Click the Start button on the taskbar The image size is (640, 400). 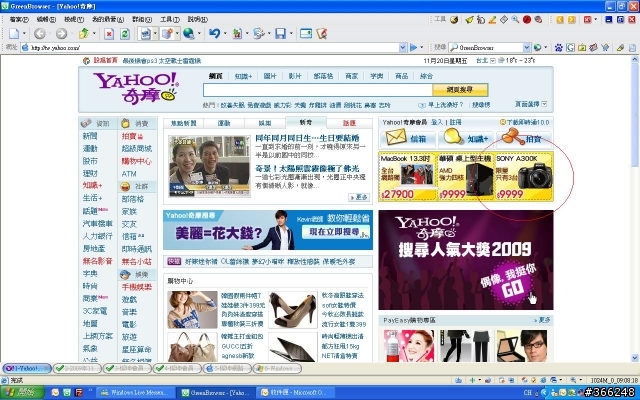coord(21,393)
